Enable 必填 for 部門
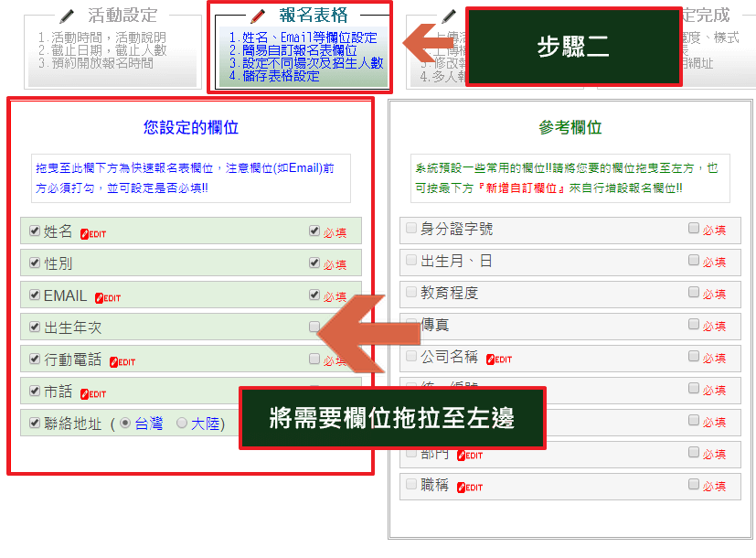The height and width of the screenshot is (558, 756). 693,452
